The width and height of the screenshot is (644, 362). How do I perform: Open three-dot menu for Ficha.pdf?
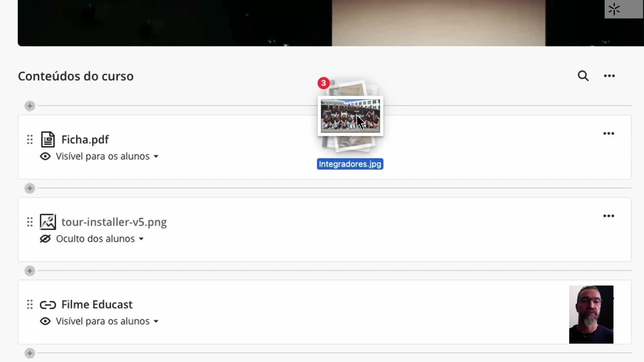(608, 133)
